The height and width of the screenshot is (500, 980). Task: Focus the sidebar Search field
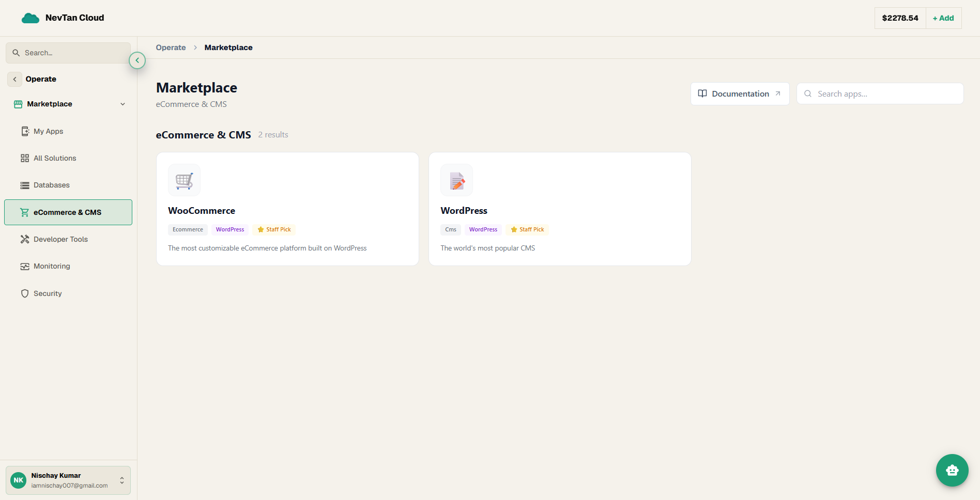pos(68,53)
